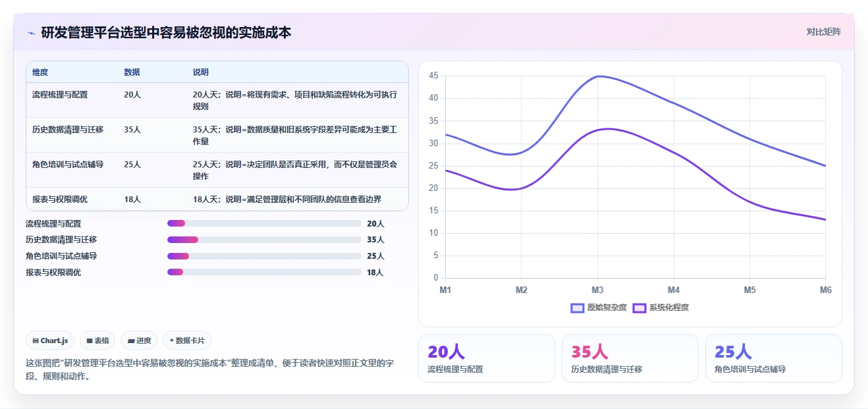Image resolution: width=868 pixels, height=409 pixels.
Task: Click table data cell 25人
Action: coord(132,165)
